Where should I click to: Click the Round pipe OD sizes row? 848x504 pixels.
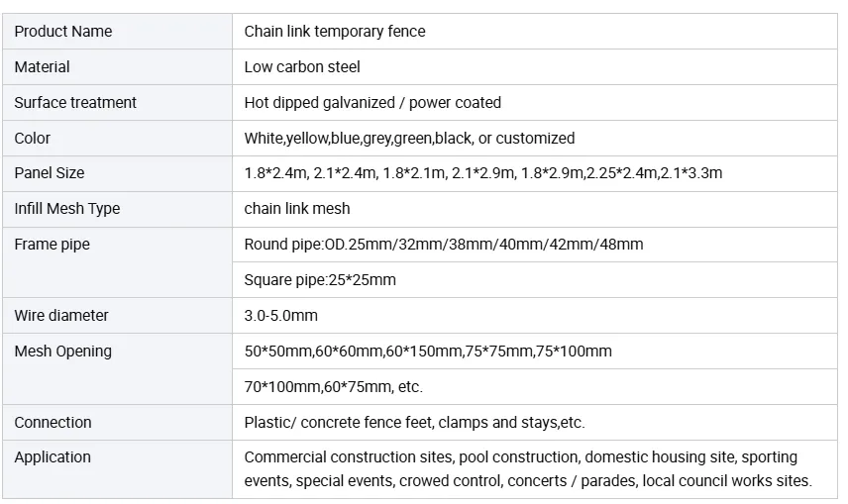(x=535, y=245)
